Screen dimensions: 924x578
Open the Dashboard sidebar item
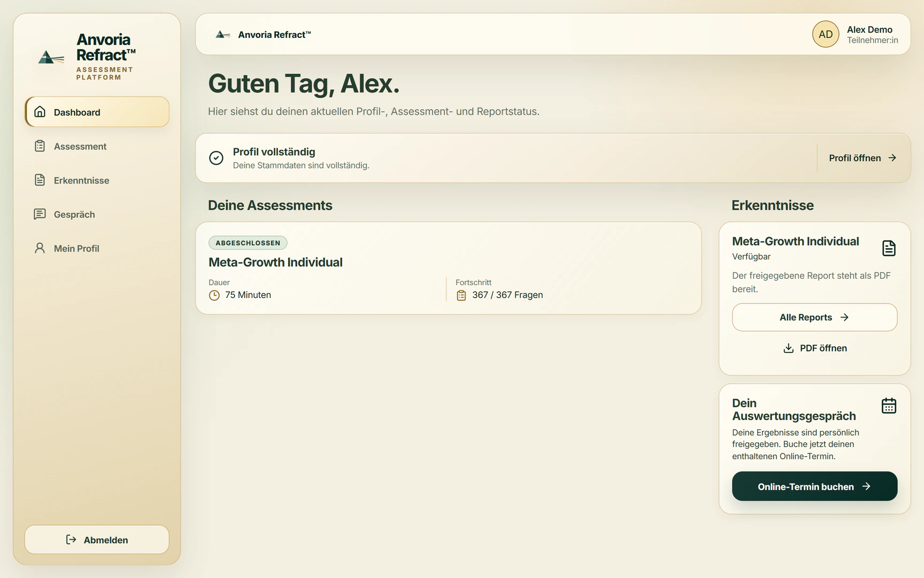[97, 112]
